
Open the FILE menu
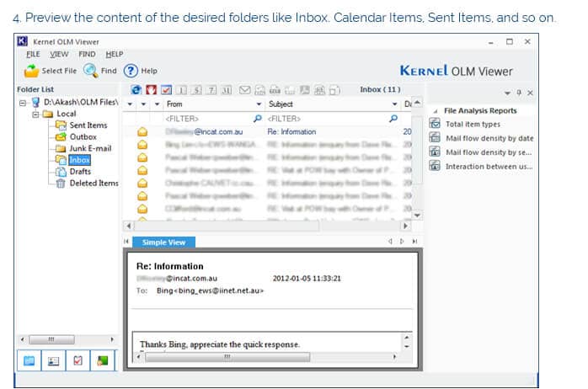coord(33,55)
